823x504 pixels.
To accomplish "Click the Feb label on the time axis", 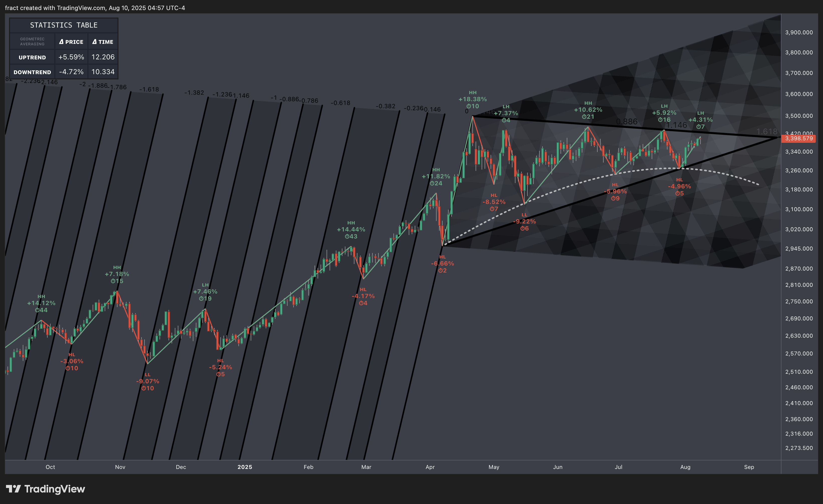I will (x=309, y=467).
